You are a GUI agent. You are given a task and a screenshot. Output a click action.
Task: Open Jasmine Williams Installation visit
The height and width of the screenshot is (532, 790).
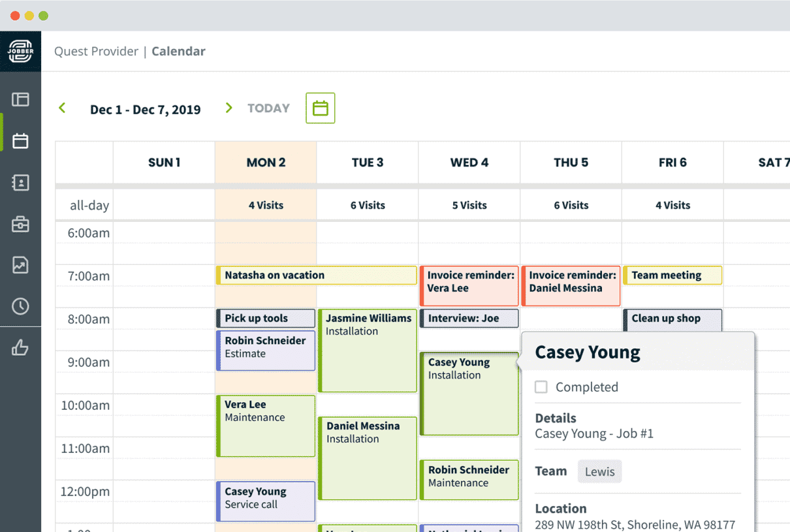[368, 351]
